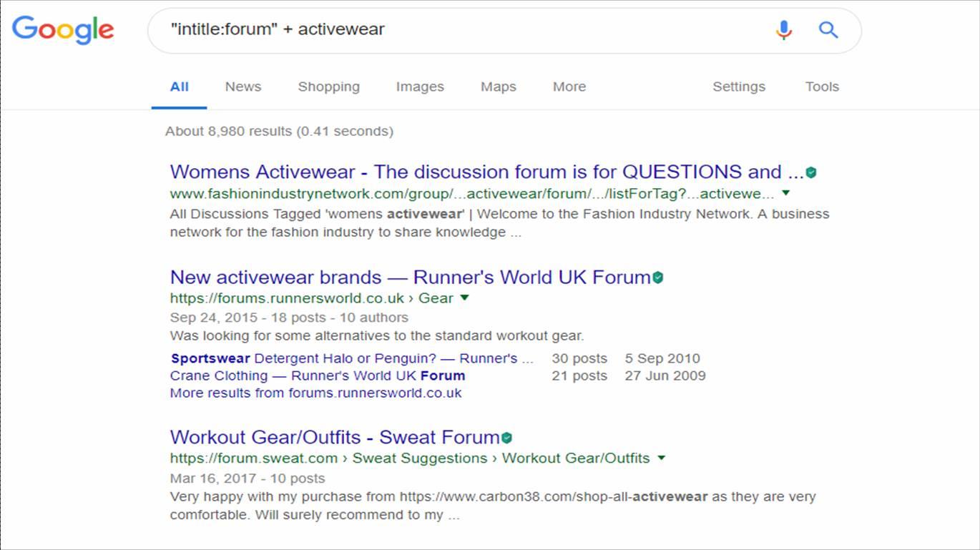980x550 pixels.
Task: Click snippet 'All Discussions Tagged womens activewear'
Action: (x=500, y=223)
